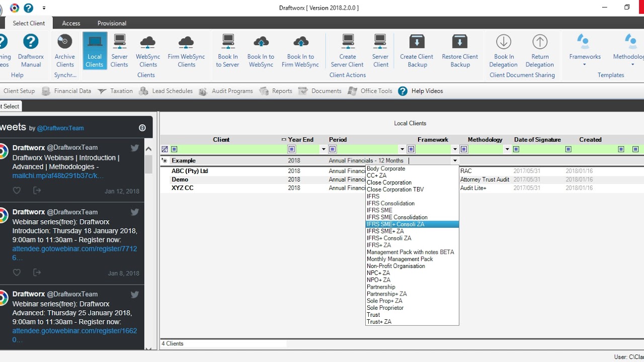The width and height of the screenshot is (644, 362).
Task: Open WebSync Clients
Action: pyautogui.click(x=148, y=50)
